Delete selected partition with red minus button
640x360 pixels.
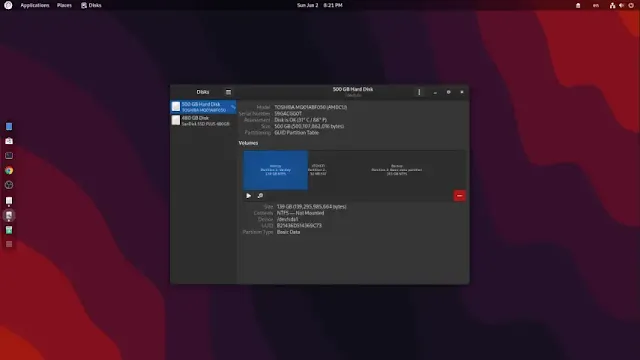pos(460,196)
